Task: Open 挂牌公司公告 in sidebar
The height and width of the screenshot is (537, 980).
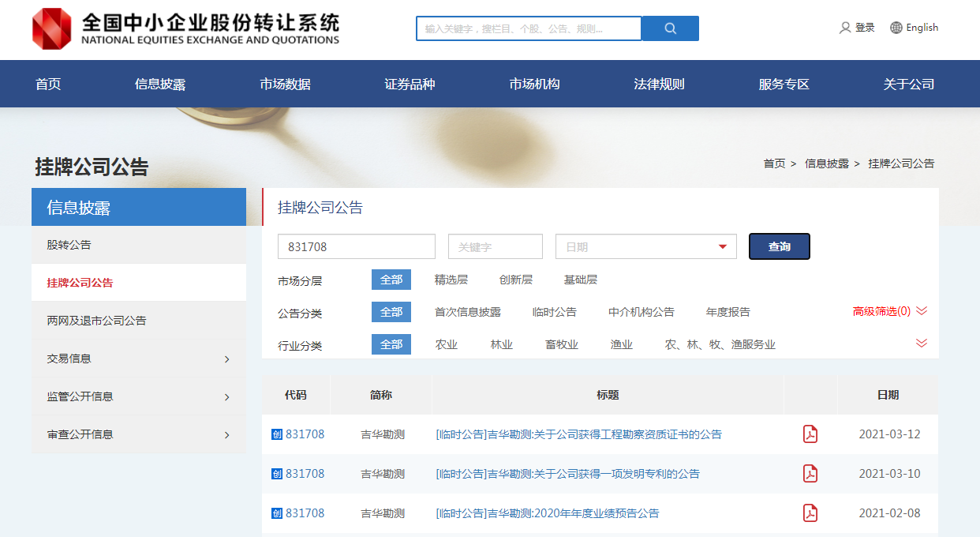Action: 139,283
